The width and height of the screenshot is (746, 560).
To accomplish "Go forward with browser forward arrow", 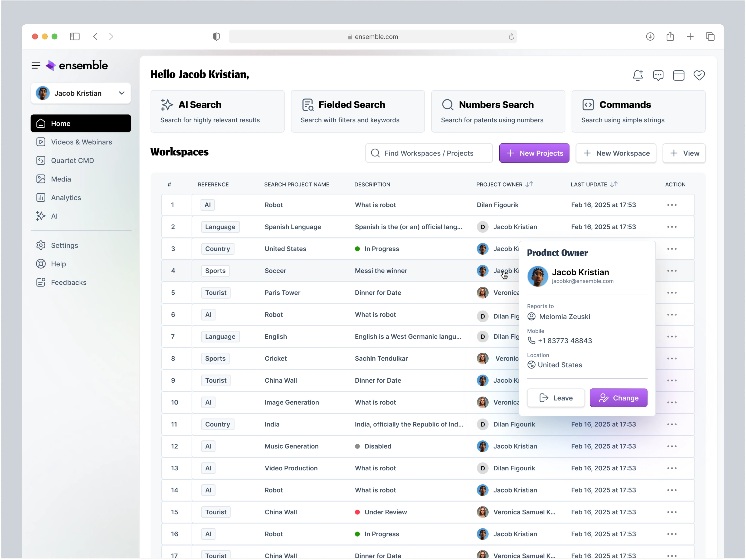I will pyautogui.click(x=111, y=36).
